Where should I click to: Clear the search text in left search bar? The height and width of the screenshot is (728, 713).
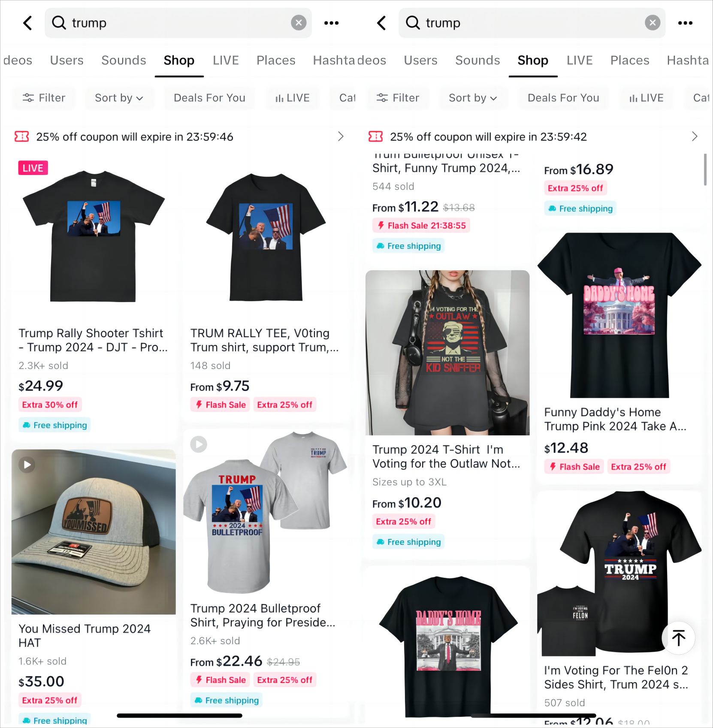(299, 23)
